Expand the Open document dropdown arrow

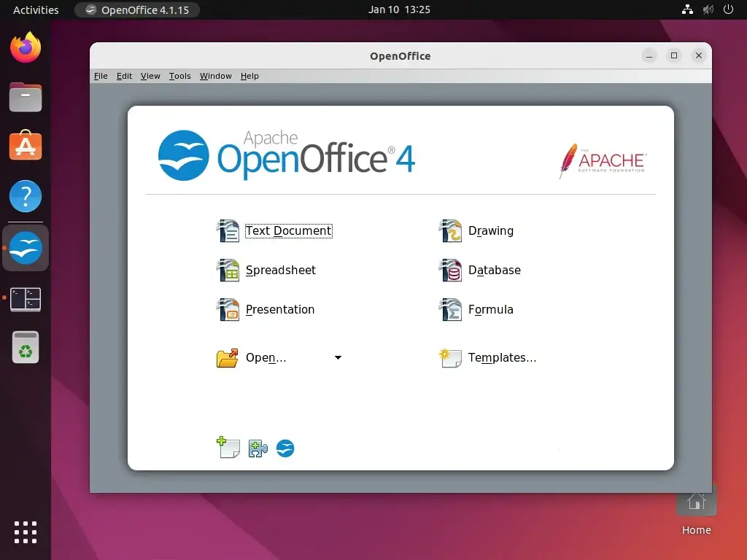tap(337, 357)
